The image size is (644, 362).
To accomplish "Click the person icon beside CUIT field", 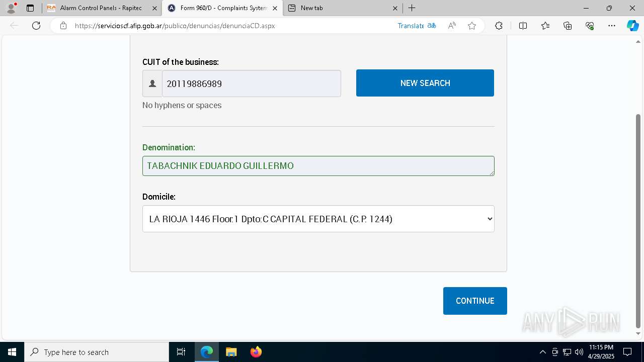I will click(x=152, y=83).
